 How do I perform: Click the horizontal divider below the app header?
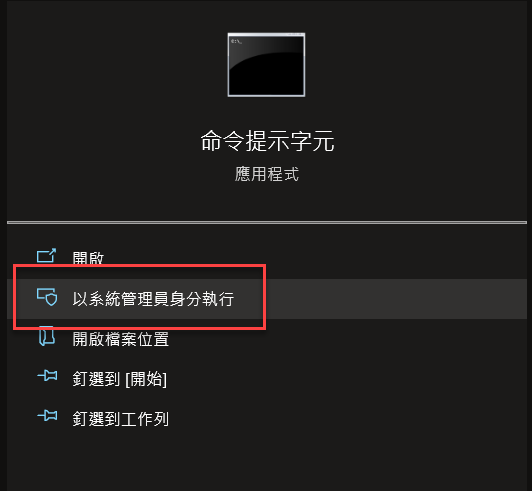[x=267, y=223]
